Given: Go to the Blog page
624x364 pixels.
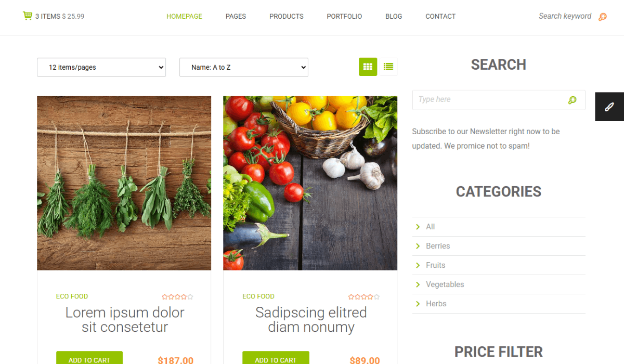Looking at the screenshot, I should point(394,16).
